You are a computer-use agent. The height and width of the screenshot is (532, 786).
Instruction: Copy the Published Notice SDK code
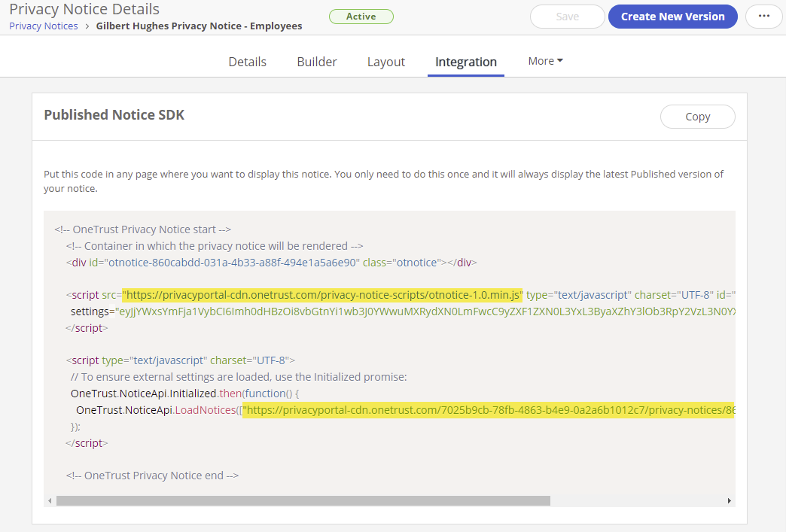click(697, 117)
